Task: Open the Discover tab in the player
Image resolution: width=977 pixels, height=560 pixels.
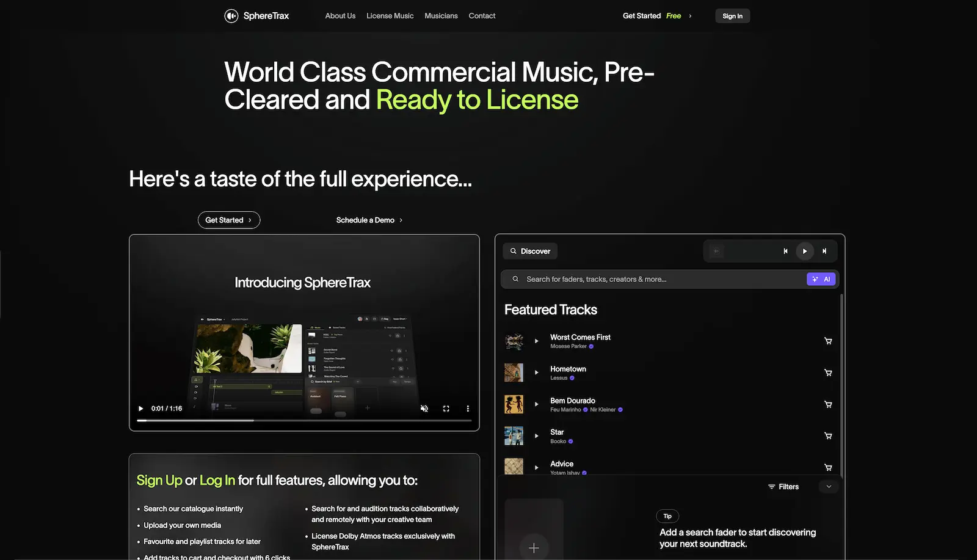Action: pyautogui.click(x=530, y=251)
